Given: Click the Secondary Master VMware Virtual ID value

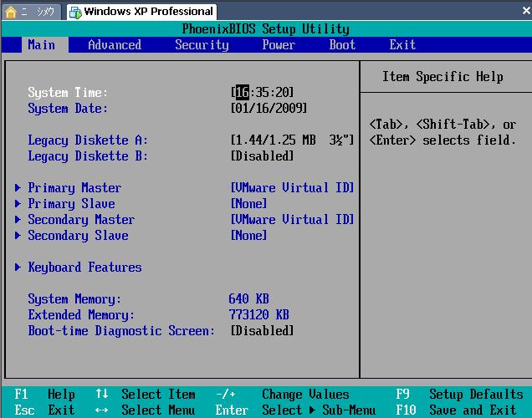Looking at the screenshot, I should tap(292, 219).
